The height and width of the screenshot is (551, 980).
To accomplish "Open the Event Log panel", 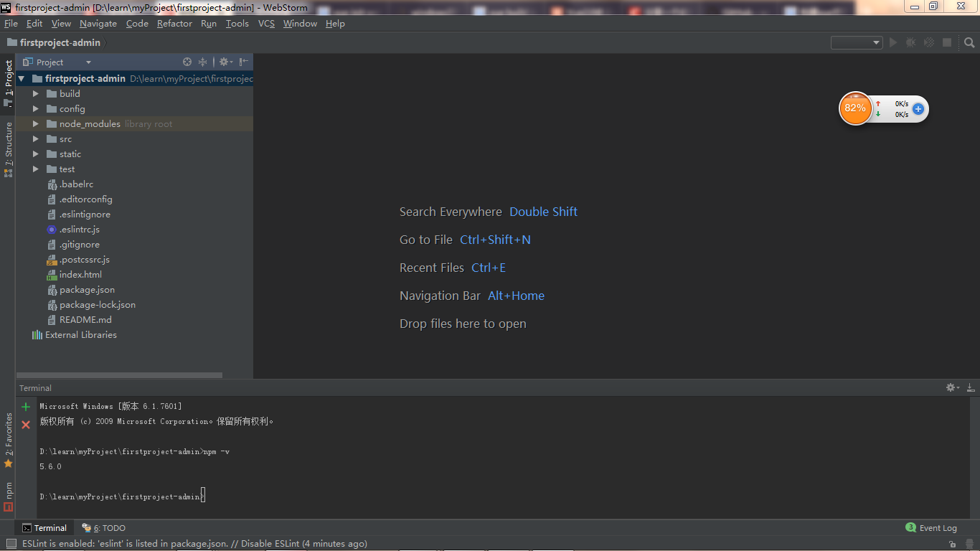I will pyautogui.click(x=931, y=528).
